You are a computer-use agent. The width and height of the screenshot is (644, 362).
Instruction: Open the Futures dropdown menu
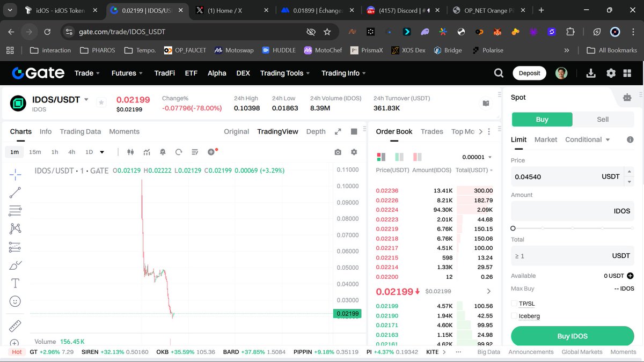[x=127, y=73]
